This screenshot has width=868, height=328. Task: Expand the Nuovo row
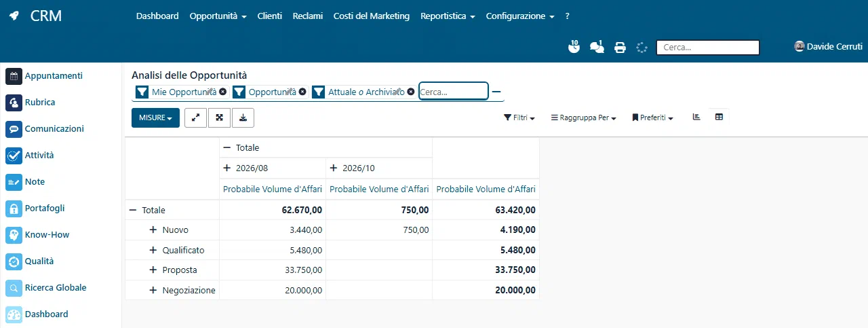pyautogui.click(x=153, y=230)
